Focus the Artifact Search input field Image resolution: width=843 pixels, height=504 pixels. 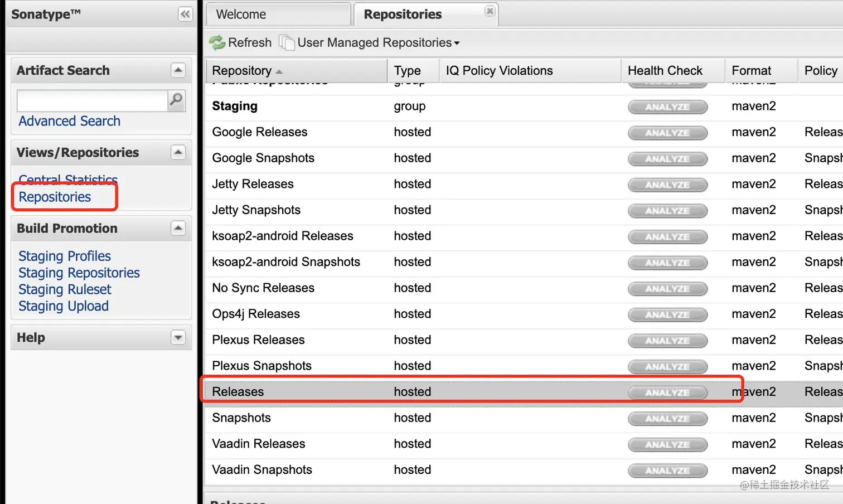click(92, 101)
